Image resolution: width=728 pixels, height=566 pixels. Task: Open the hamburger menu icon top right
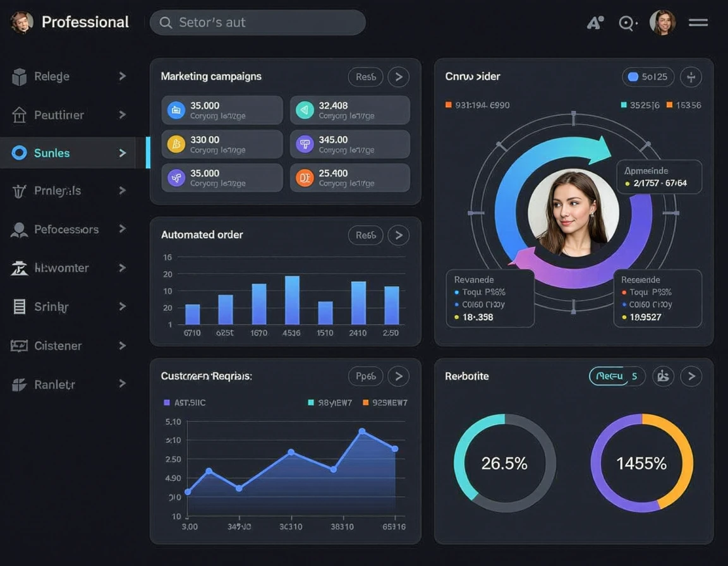point(698,22)
